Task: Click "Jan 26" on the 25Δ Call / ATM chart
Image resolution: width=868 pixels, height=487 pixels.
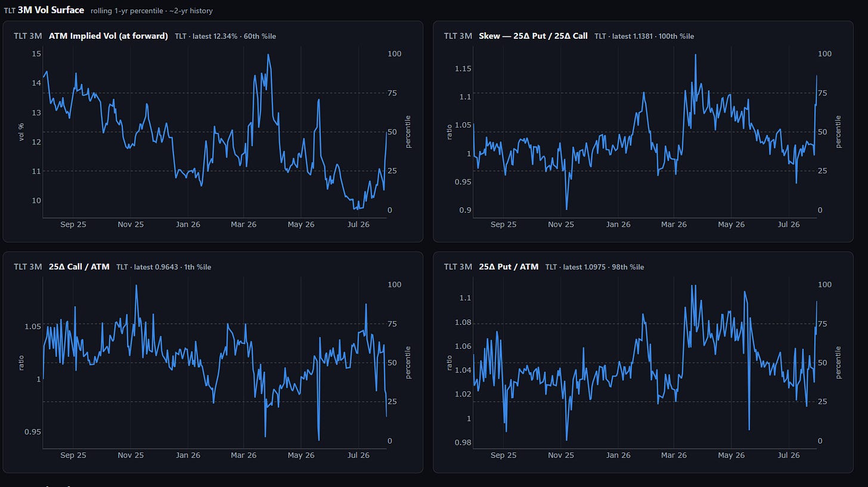Action: coord(188,455)
